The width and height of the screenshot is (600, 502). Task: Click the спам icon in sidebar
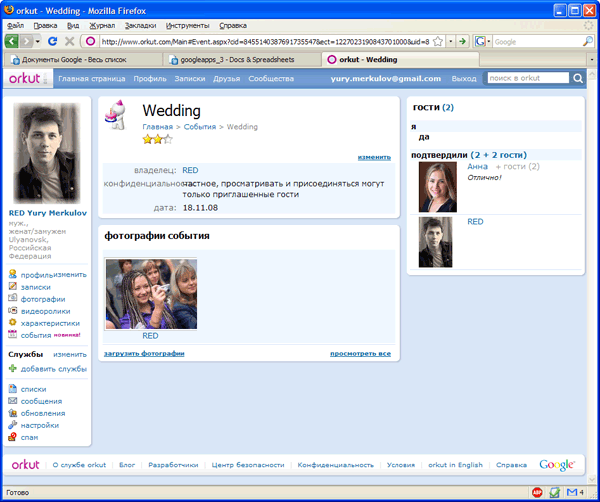tap(13, 437)
